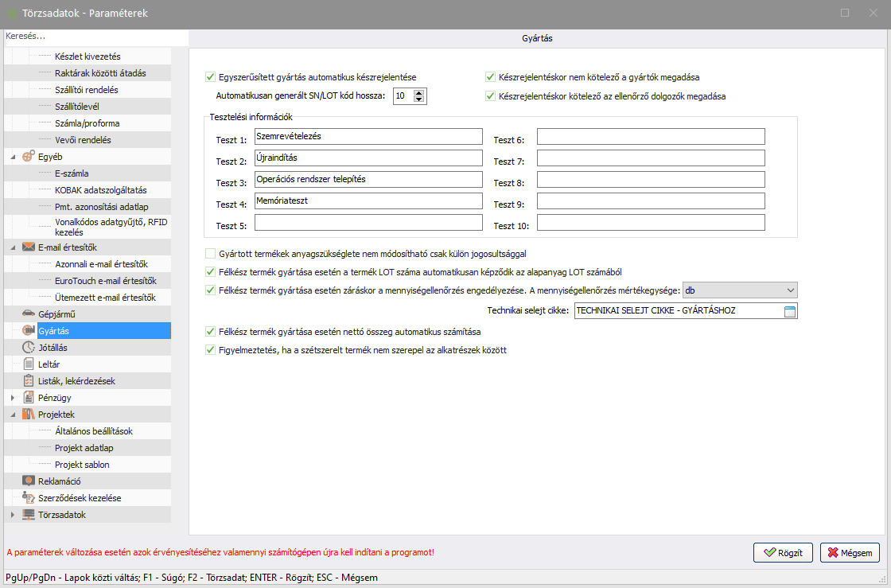Select Szállítólevél in the tree
The width and height of the screenshot is (891, 588).
point(76,107)
